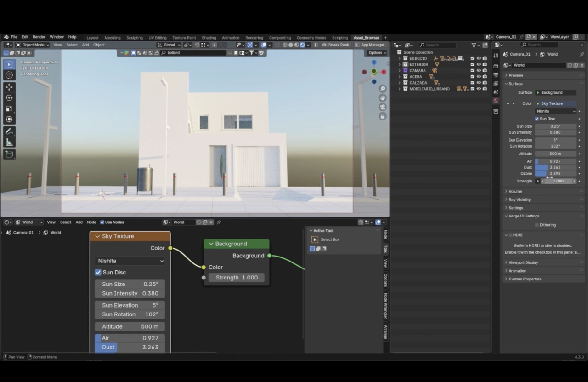The image size is (588, 382).
Task: Switch to the Shading workspace tab
Action: pos(209,38)
